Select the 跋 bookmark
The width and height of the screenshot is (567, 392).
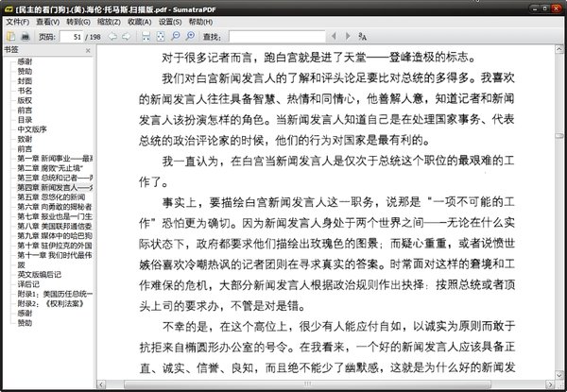(22, 264)
